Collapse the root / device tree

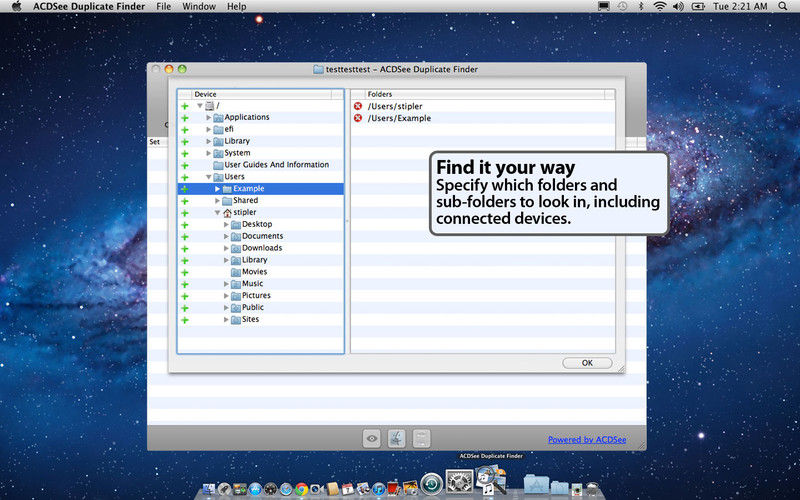tap(200, 106)
